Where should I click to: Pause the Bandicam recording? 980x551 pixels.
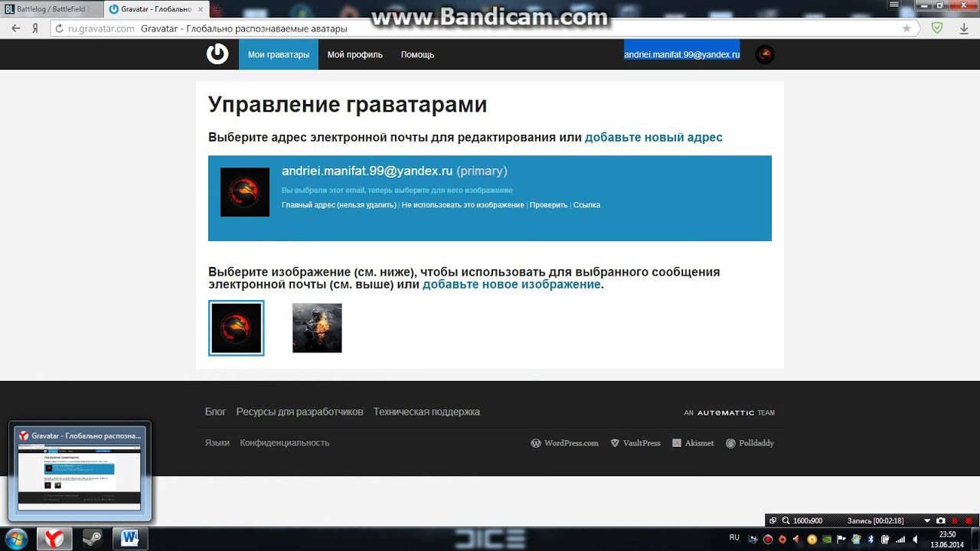point(955,520)
